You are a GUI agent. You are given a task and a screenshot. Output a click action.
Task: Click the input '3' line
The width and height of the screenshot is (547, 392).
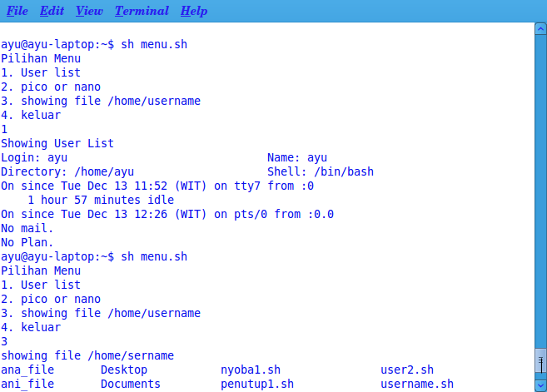point(4,341)
